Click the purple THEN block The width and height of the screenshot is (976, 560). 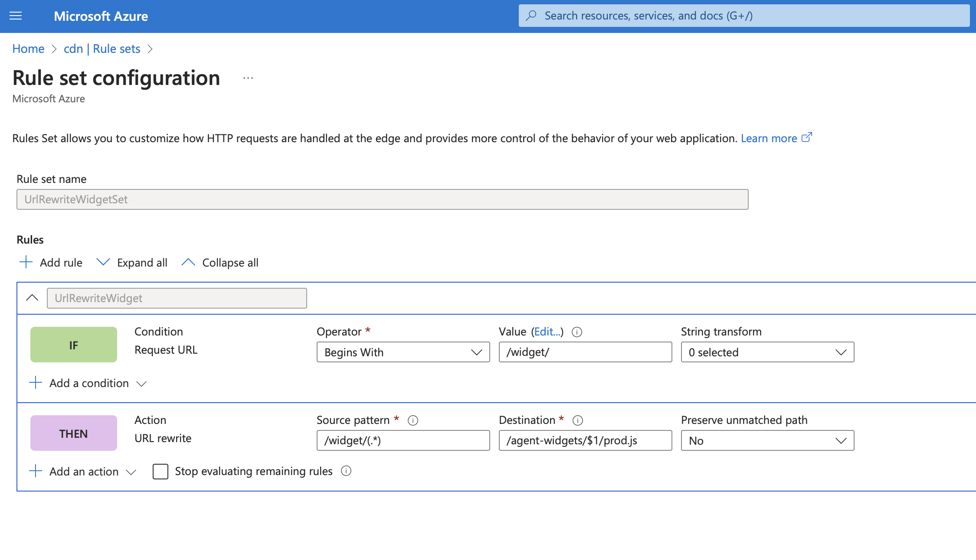(74, 433)
